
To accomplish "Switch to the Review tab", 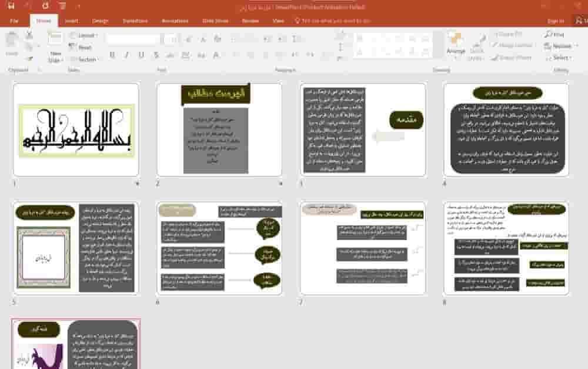I will [x=250, y=21].
